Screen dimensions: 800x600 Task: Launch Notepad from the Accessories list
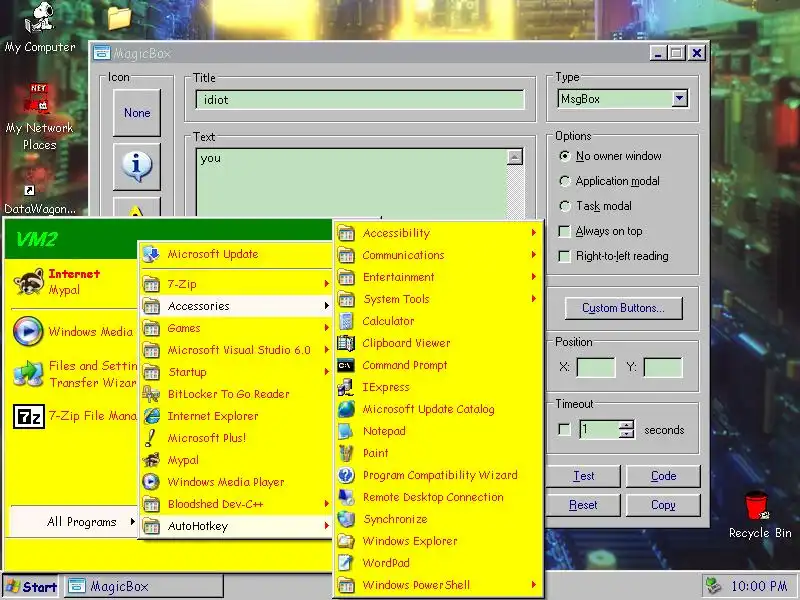[x=384, y=431]
